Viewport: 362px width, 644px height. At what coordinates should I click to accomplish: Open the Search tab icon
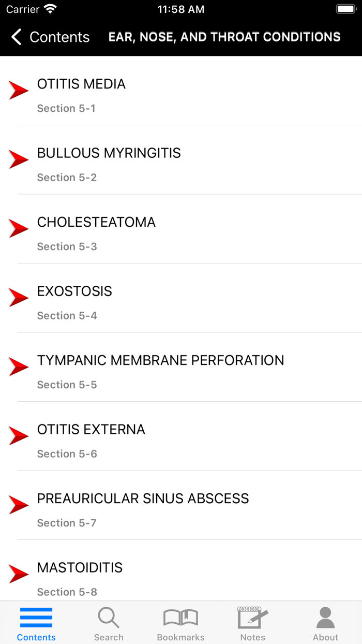click(x=109, y=617)
